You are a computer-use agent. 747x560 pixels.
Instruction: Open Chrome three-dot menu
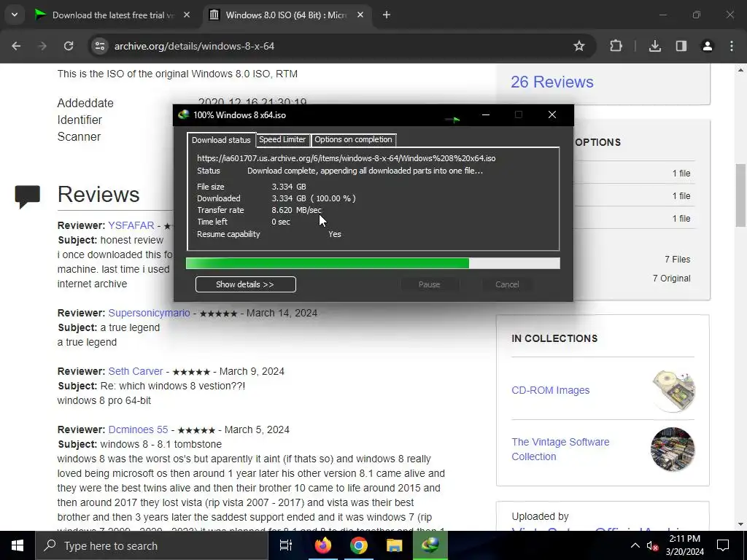pos(732,46)
